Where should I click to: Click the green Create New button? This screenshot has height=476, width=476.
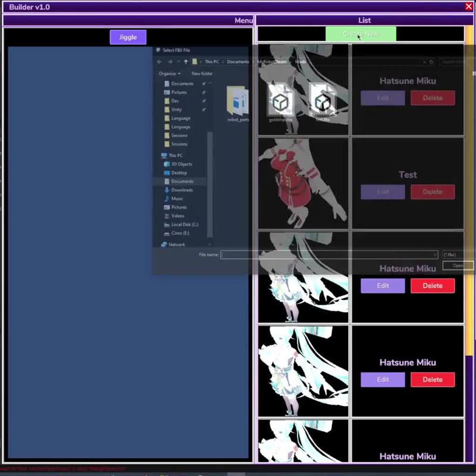(361, 34)
